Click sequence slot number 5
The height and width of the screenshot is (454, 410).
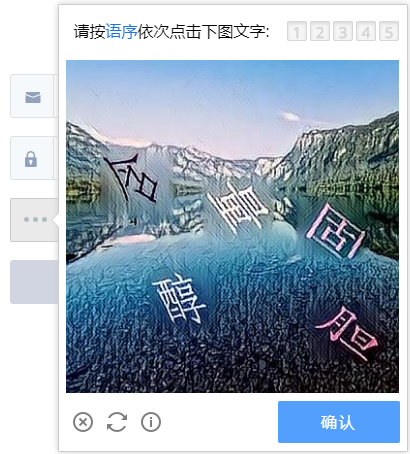point(389,32)
